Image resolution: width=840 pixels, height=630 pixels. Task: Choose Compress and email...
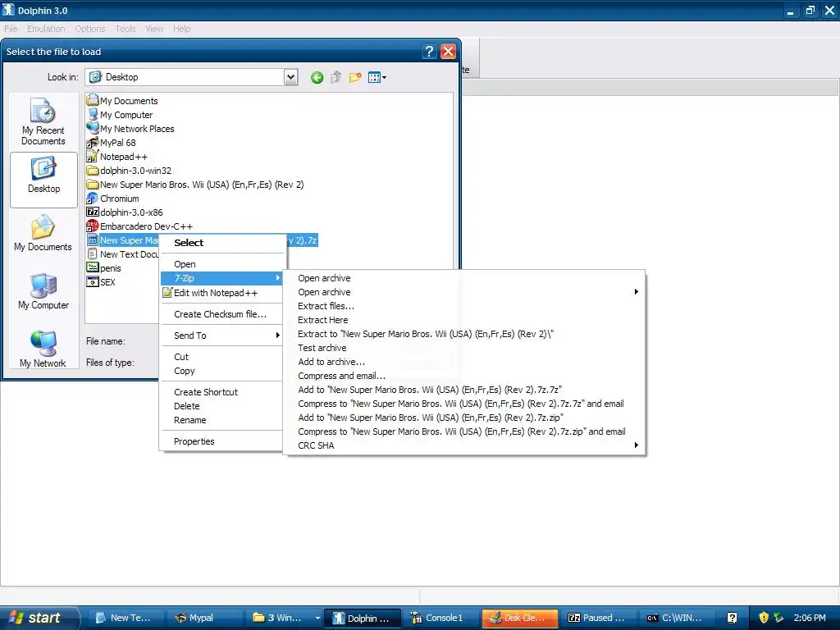click(x=464, y=376)
